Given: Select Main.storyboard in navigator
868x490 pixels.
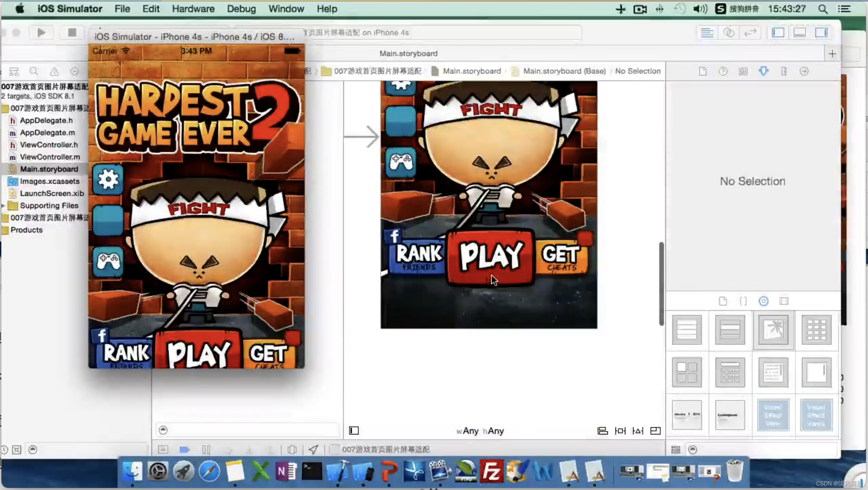Looking at the screenshot, I should click(x=49, y=169).
